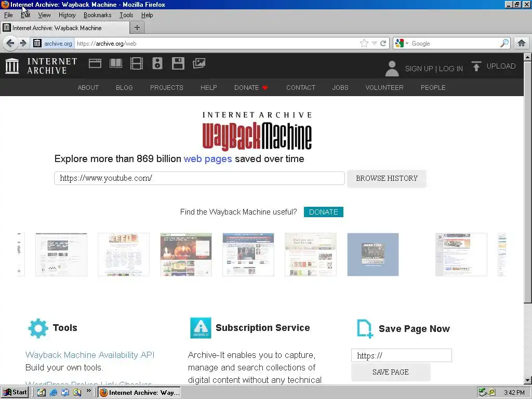Bookmark this page with the star icon
The height and width of the screenshot is (399, 532).
point(364,44)
